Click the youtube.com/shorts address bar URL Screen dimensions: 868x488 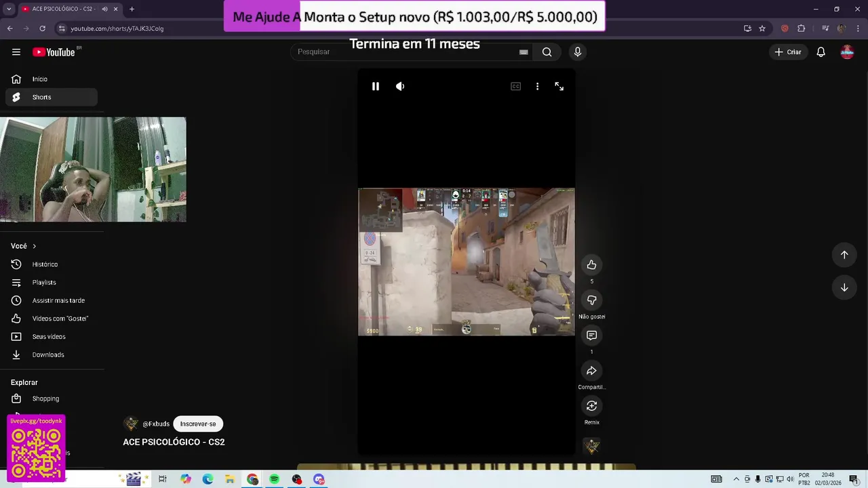click(117, 28)
